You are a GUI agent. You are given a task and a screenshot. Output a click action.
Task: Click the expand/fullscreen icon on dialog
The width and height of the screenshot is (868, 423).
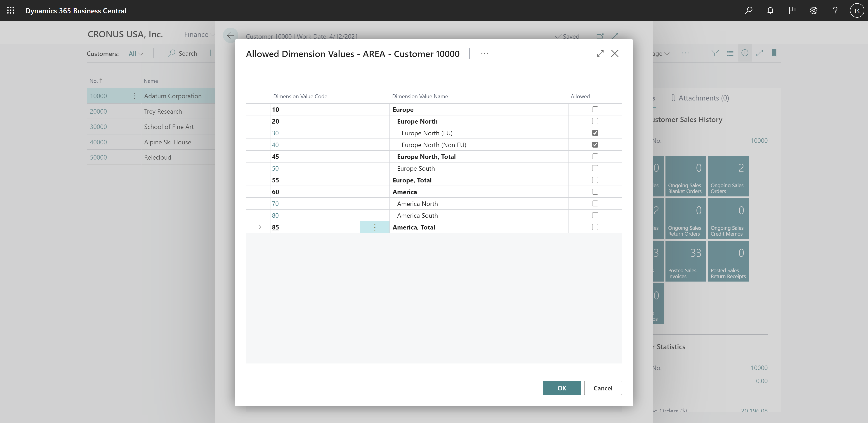[x=599, y=53]
